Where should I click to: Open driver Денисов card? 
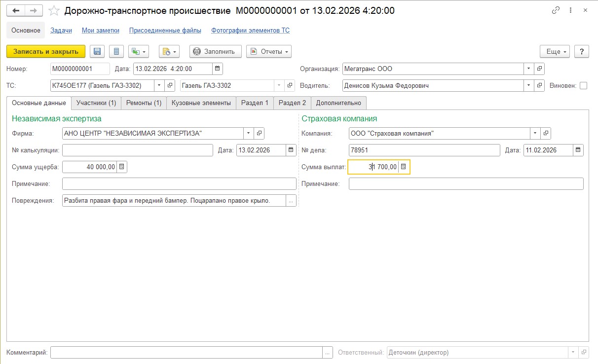[x=539, y=85]
